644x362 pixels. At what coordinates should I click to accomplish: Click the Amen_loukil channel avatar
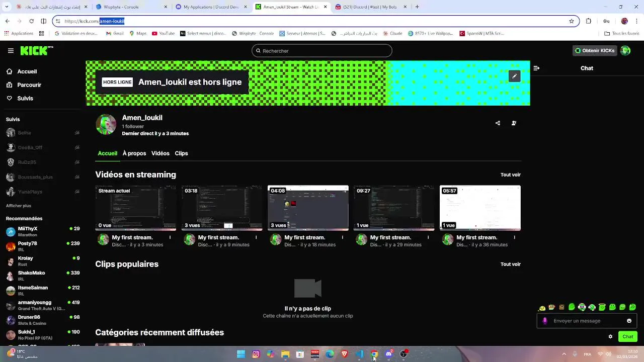coord(106,125)
